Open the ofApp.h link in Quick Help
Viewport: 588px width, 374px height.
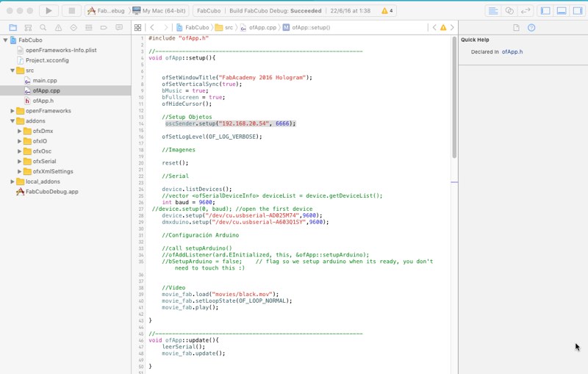pyautogui.click(x=512, y=51)
